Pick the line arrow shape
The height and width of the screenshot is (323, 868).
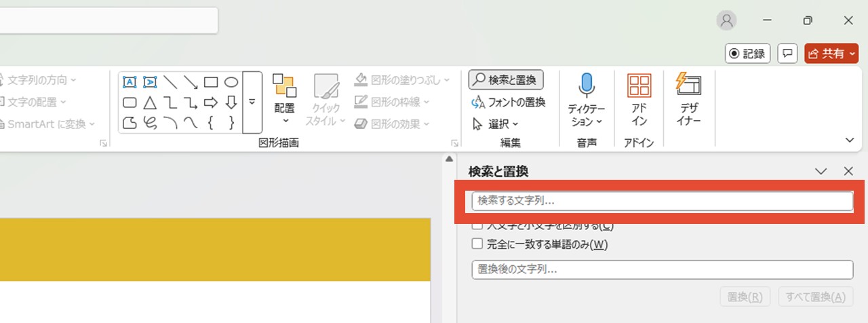pyautogui.click(x=191, y=82)
